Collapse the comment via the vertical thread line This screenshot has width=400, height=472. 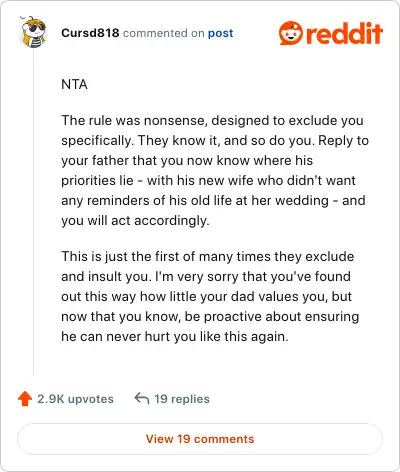[x=33, y=212]
